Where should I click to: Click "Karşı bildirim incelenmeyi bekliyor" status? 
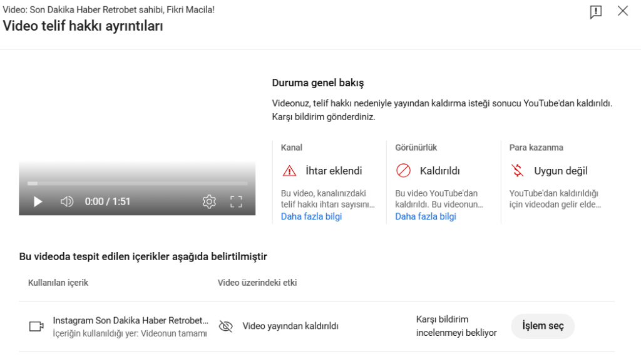click(456, 326)
